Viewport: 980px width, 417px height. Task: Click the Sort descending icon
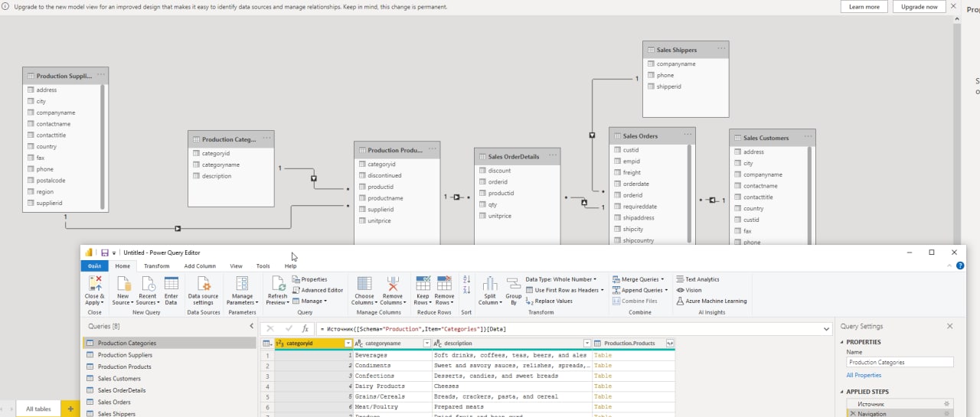[466, 290]
